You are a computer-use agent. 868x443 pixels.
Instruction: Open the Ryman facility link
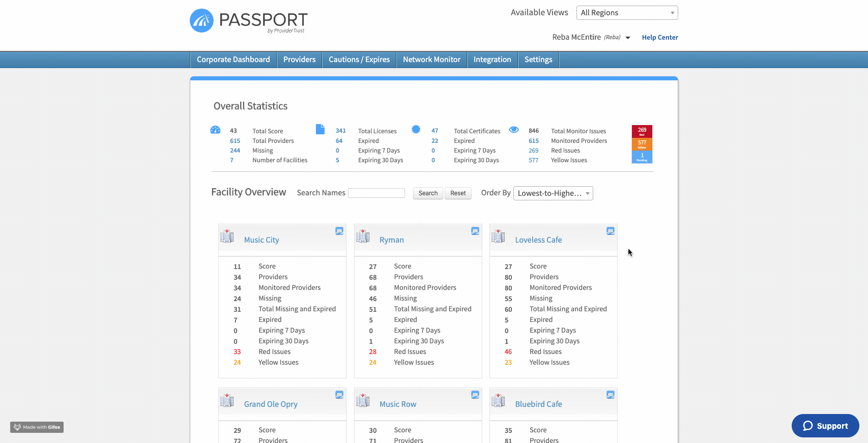392,240
